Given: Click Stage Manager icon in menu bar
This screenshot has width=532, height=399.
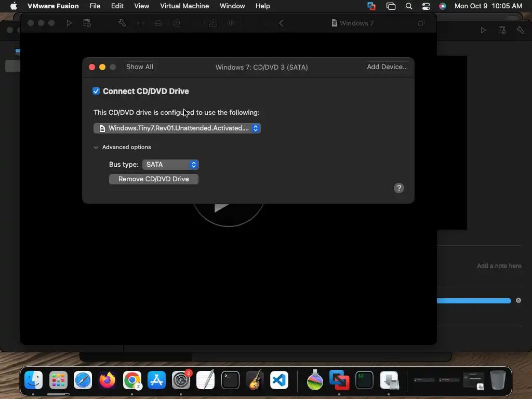Looking at the screenshot, I should (391, 6).
